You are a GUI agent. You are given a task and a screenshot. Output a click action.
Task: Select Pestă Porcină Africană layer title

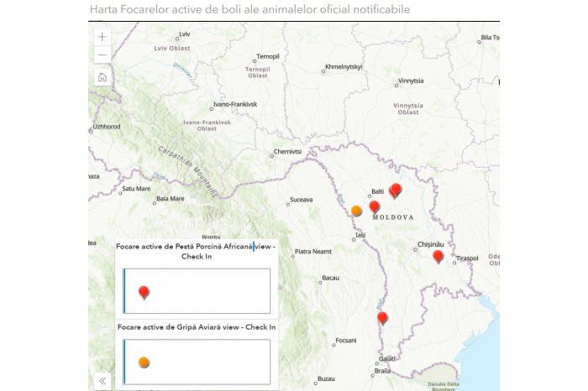pyautogui.click(x=196, y=251)
